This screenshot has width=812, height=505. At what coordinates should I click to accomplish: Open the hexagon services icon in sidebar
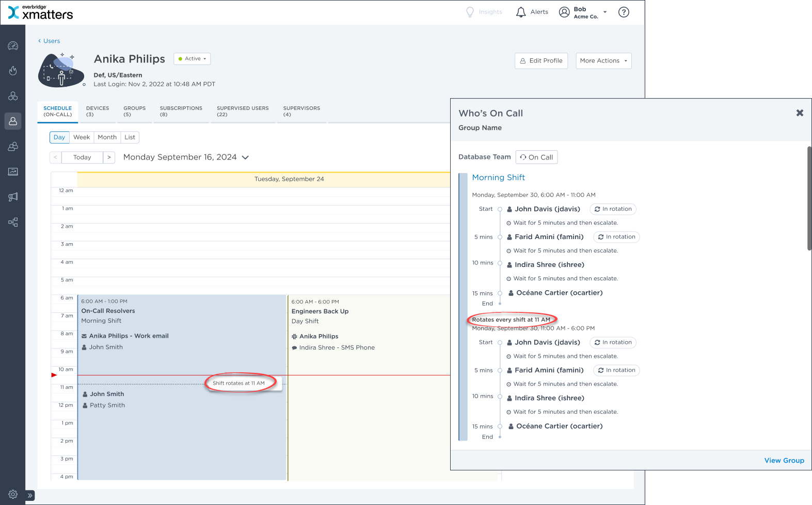pyautogui.click(x=13, y=96)
